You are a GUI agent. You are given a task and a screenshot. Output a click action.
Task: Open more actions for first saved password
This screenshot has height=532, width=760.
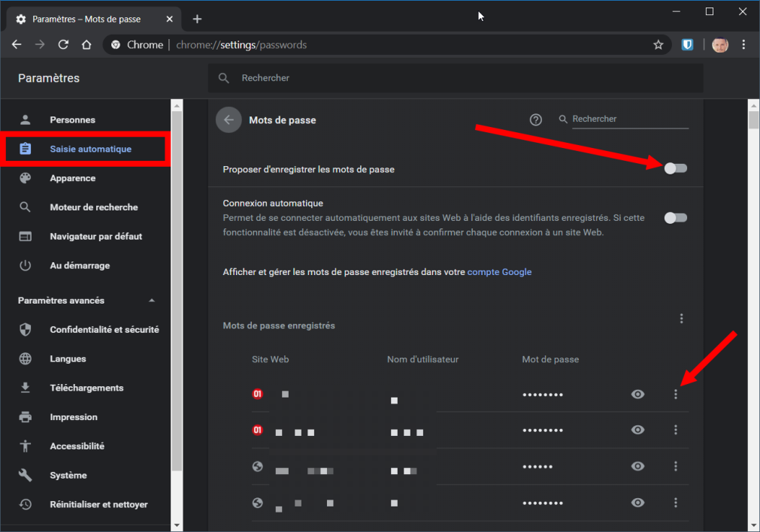[x=676, y=394]
